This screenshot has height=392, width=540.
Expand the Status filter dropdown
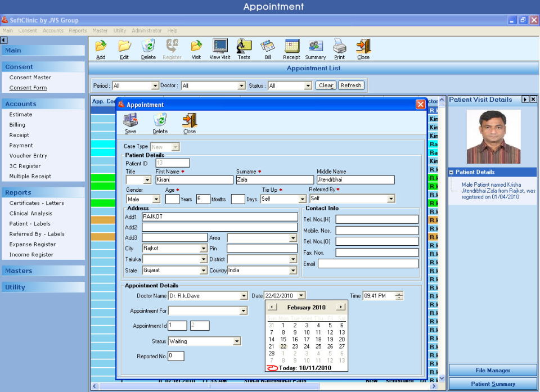[x=309, y=85]
